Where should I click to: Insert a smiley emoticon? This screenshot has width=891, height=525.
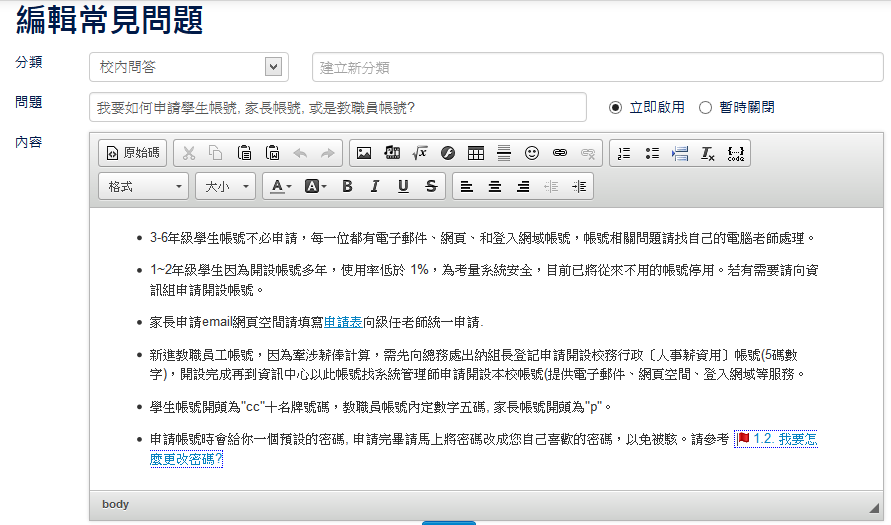(532, 153)
